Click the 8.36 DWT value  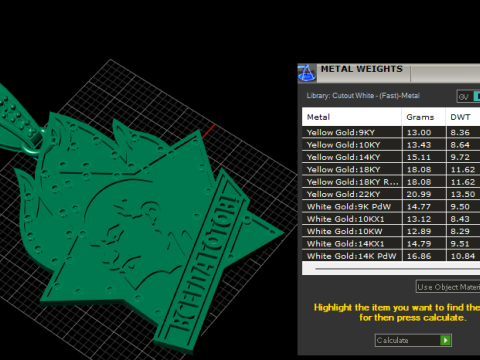460,132
